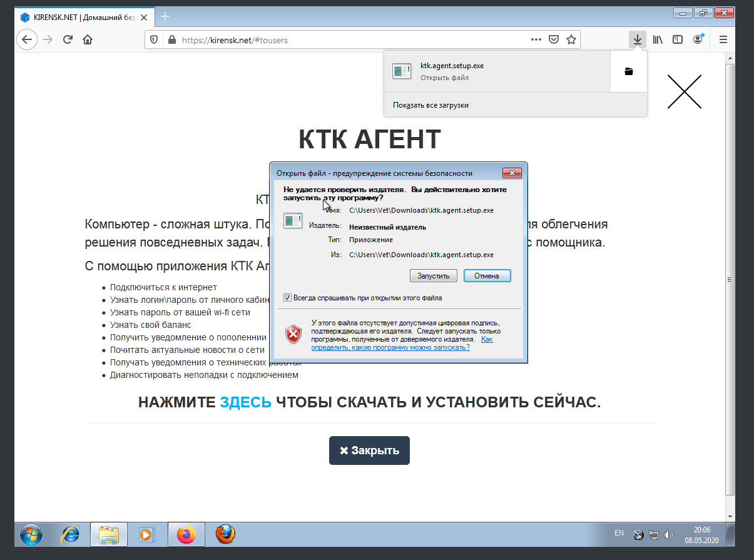Click the second Firefox taskbar icon
The height and width of the screenshot is (560, 754).
[225, 534]
